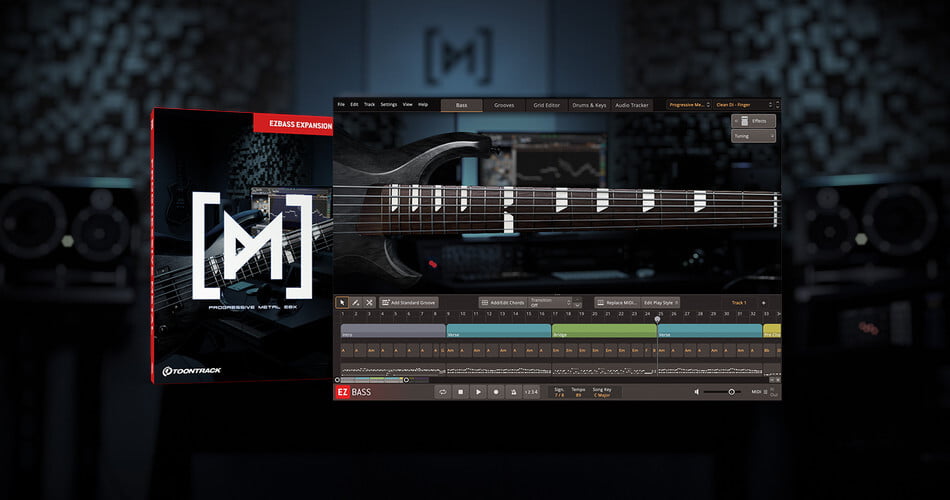Click the zoom buttons at timeline corner
The height and width of the screenshot is (500, 950).
[x=775, y=380]
